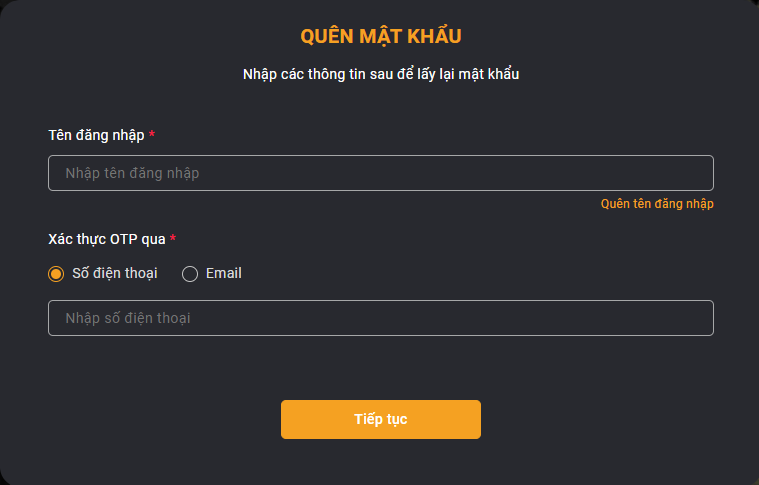Click the orange filled radio circle
Image resolution: width=759 pixels, height=485 pixels.
point(56,274)
